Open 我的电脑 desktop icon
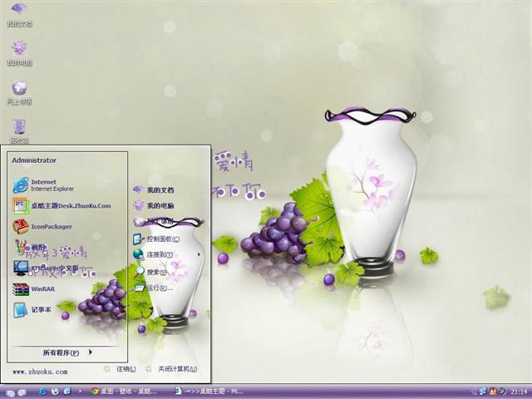Viewport: 532px width, 399px height. (x=19, y=53)
